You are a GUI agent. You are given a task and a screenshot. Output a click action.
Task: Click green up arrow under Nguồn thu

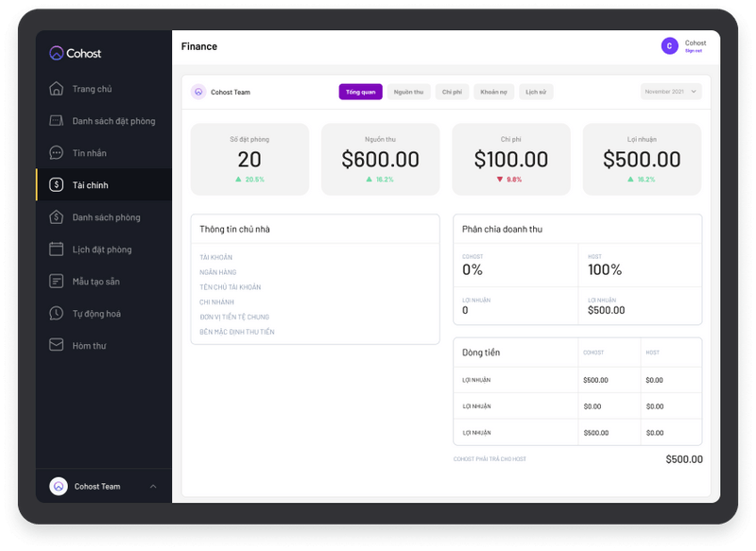point(369,180)
